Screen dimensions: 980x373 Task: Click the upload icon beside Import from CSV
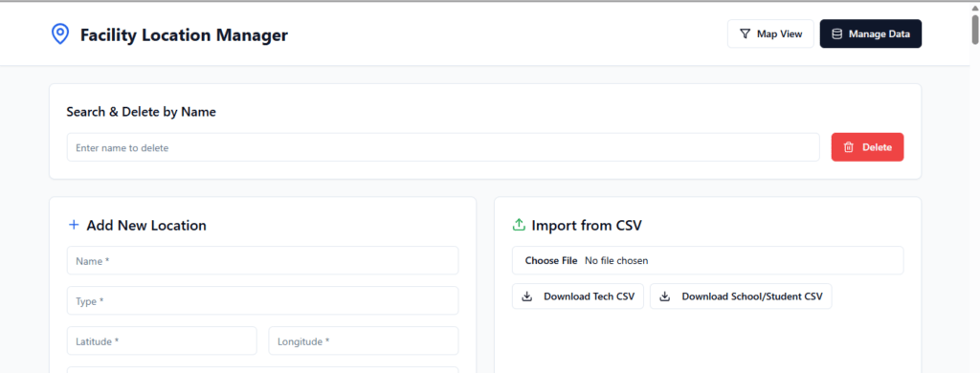pos(519,225)
